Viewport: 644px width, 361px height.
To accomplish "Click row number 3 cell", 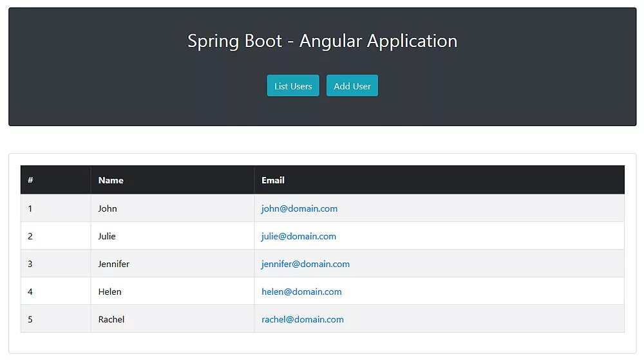I will [x=30, y=264].
